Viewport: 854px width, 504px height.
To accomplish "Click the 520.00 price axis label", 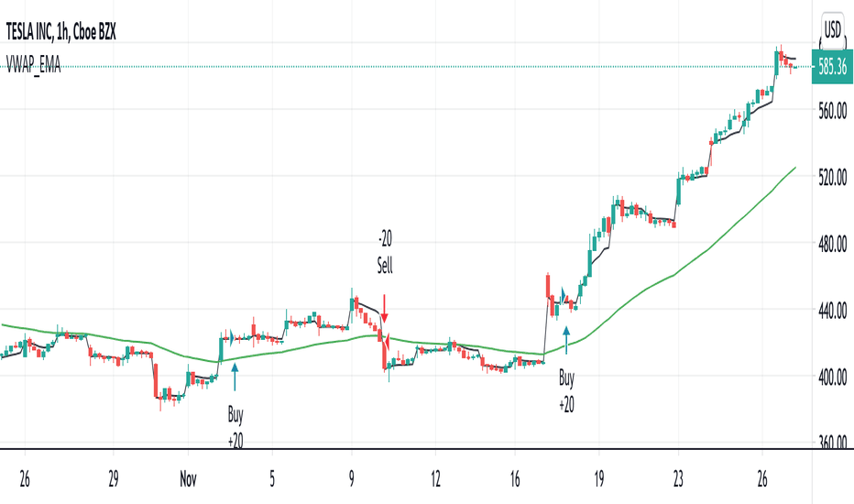I will [833, 178].
